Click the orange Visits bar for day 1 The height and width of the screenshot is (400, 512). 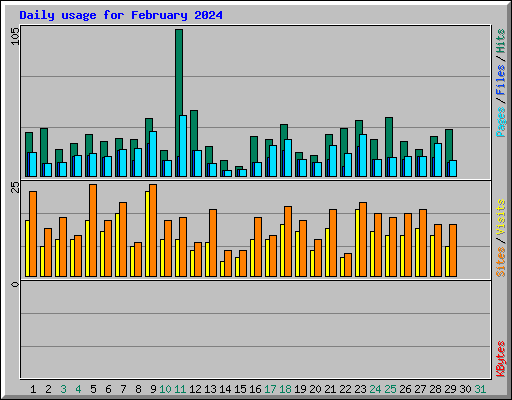(x=33, y=234)
